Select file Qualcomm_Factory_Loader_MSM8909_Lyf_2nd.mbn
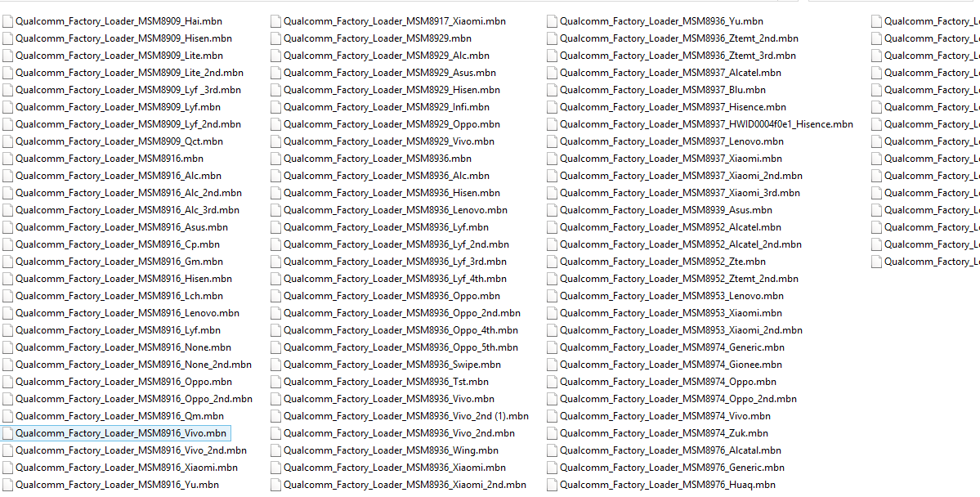The image size is (980, 497). tap(128, 124)
